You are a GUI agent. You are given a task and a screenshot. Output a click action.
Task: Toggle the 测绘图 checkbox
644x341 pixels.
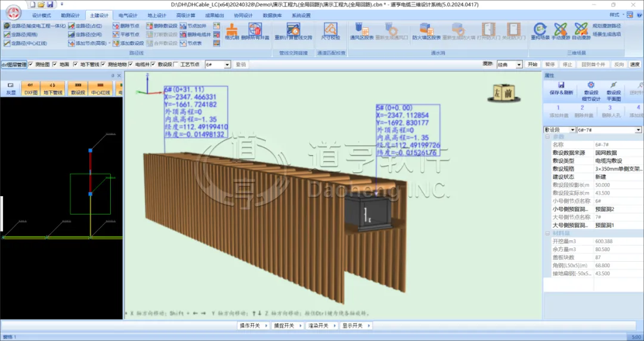(x=32, y=64)
